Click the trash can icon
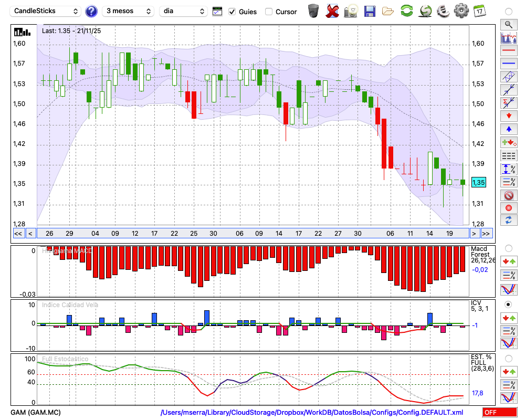Screen dimensions: 525x420 [313, 11]
